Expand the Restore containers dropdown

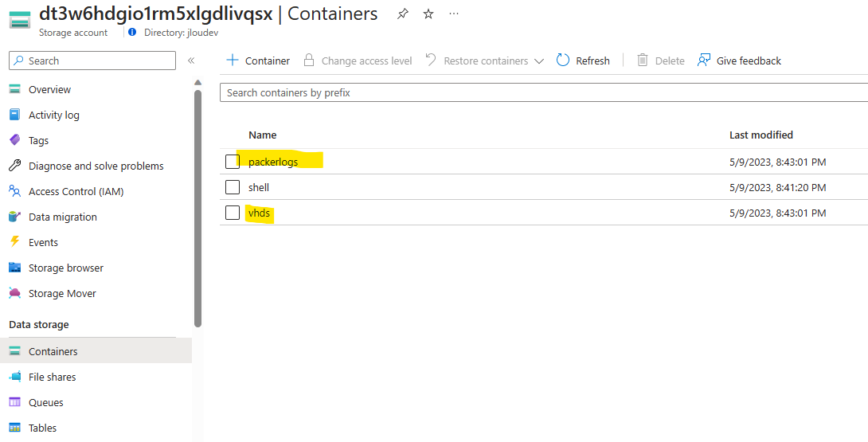(539, 61)
